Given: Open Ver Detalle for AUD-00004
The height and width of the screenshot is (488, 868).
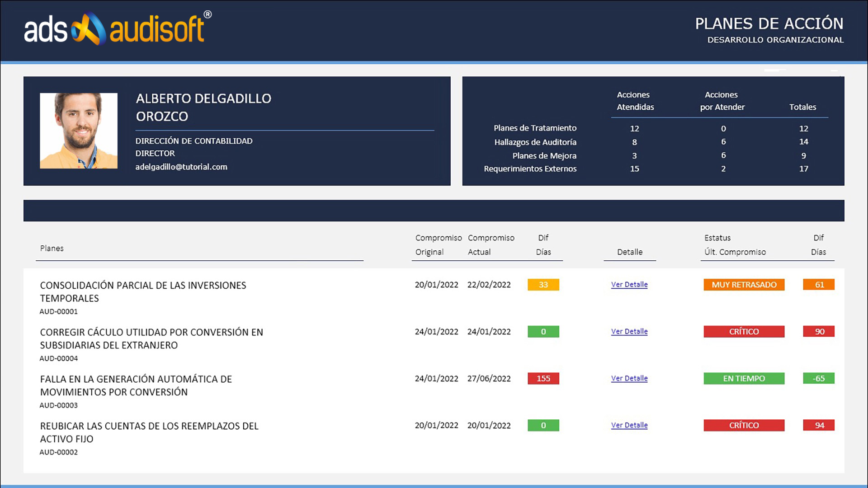Looking at the screenshot, I should 629,331.
